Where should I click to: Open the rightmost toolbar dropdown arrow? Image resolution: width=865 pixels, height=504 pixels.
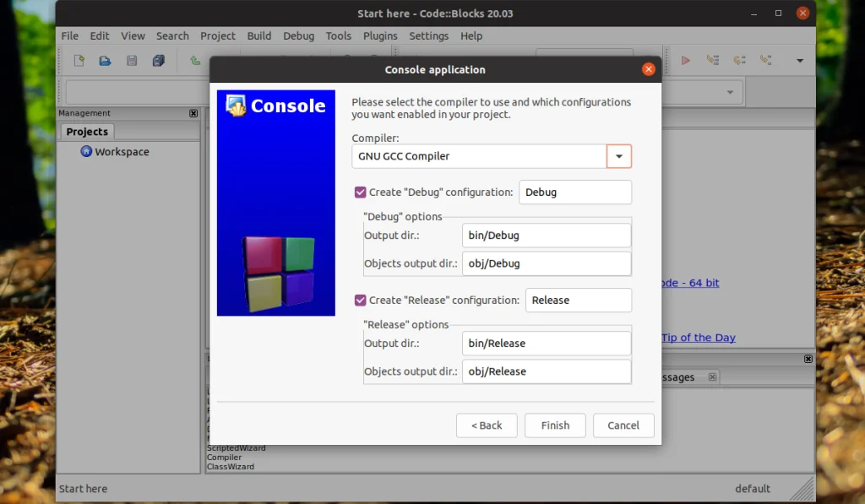800,60
